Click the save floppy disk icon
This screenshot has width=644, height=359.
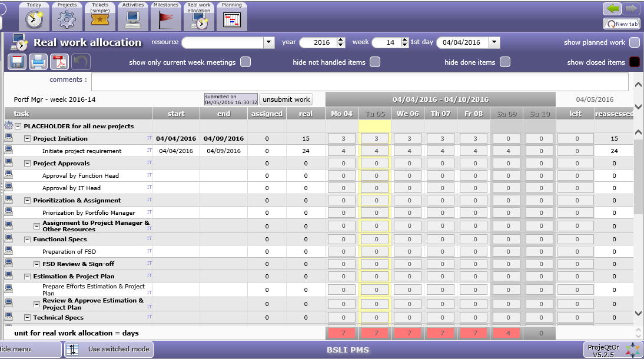(17, 62)
